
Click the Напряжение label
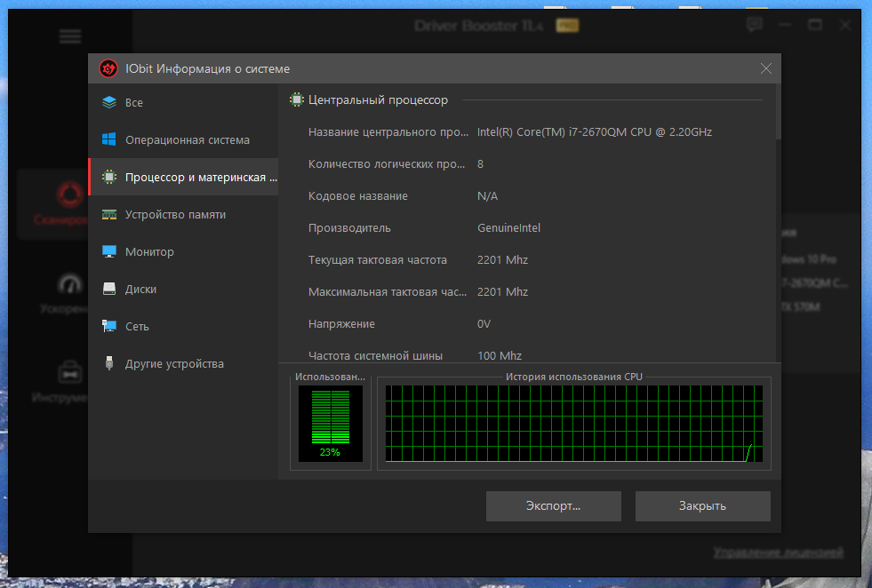coord(341,324)
